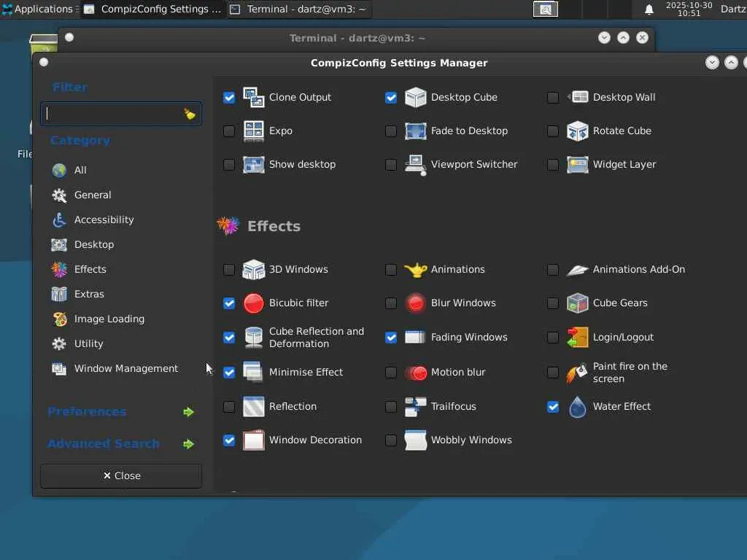Open the Reflection plugin icon
Image resolution: width=747 pixels, height=560 pixels.
pos(253,406)
